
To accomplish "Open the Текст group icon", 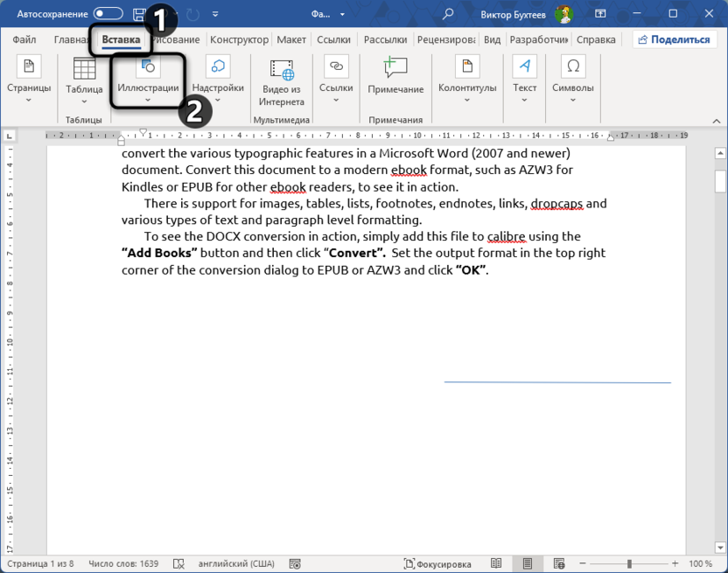I will pyautogui.click(x=525, y=68).
